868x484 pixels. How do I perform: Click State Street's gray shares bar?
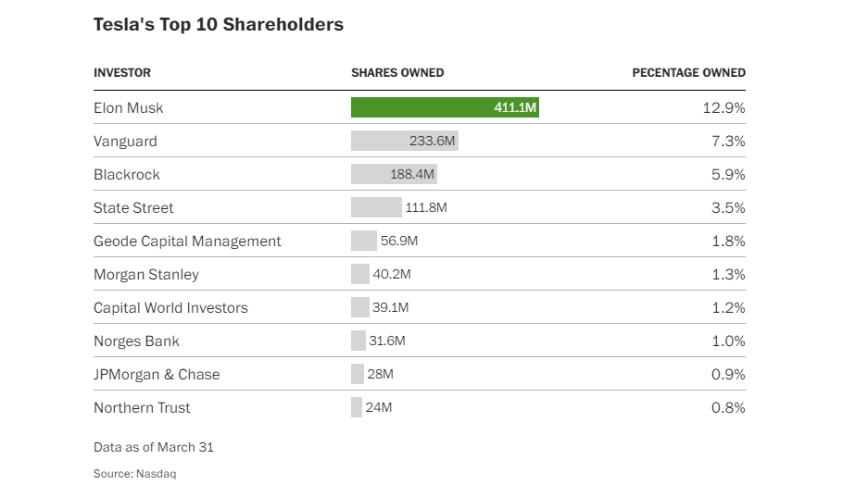[376, 207]
